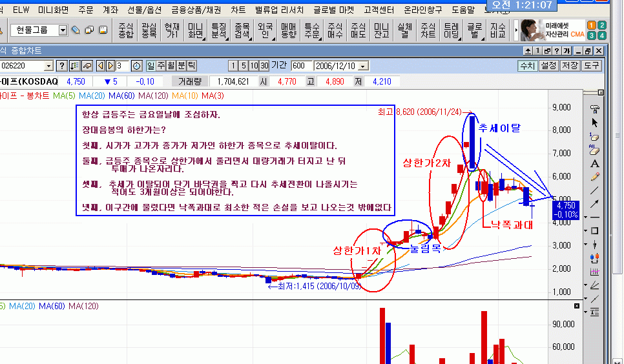Image resolution: width=624 pixels, height=364 pixels.
Task: Select the diagonal trend line tool
Action: point(594,190)
